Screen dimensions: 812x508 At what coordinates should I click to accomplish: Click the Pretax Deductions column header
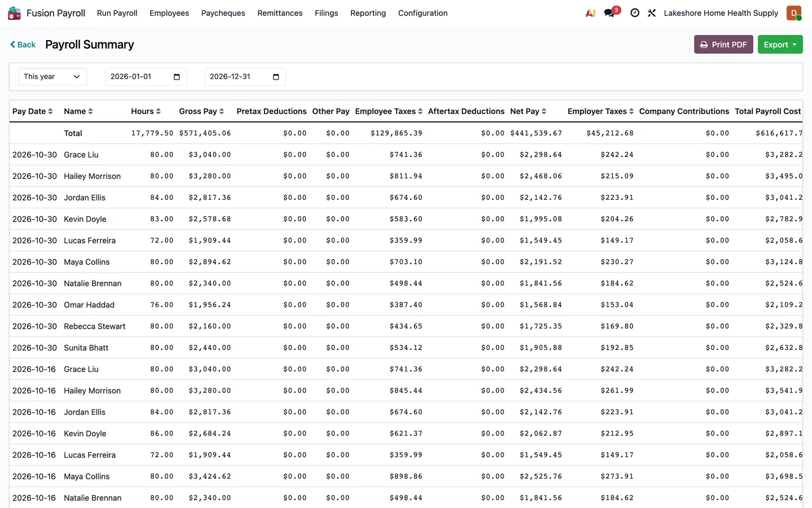(x=272, y=111)
